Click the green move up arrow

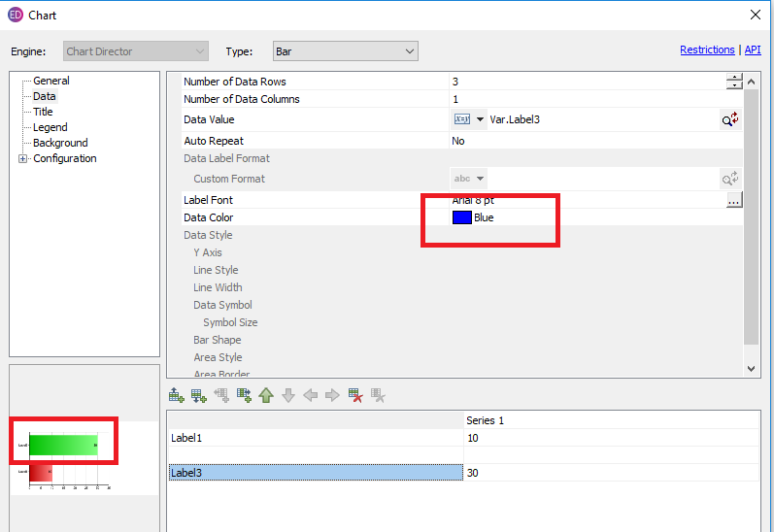(x=266, y=395)
